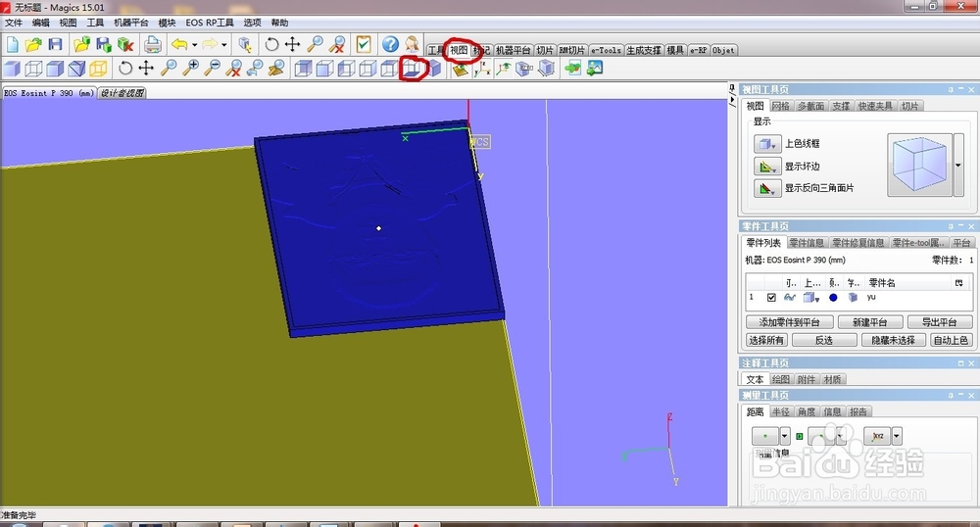Undo with the yellow left arrow

(x=180, y=44)
